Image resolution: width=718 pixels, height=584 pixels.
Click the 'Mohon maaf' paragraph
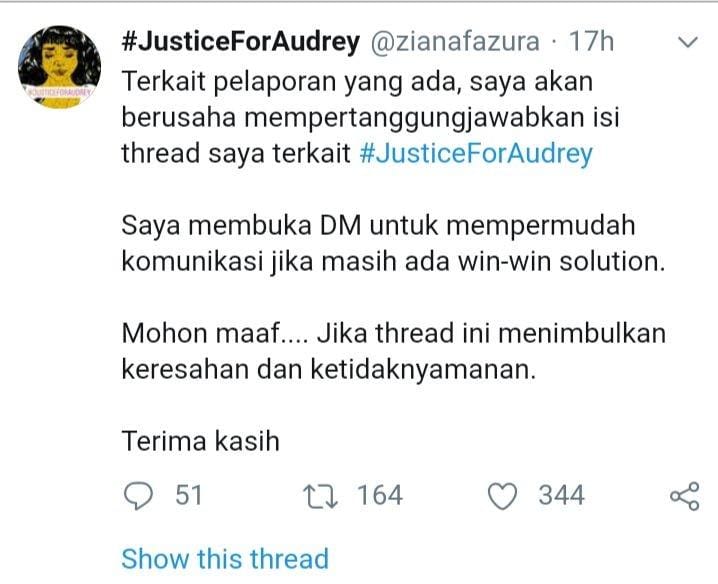pos(394,351)
